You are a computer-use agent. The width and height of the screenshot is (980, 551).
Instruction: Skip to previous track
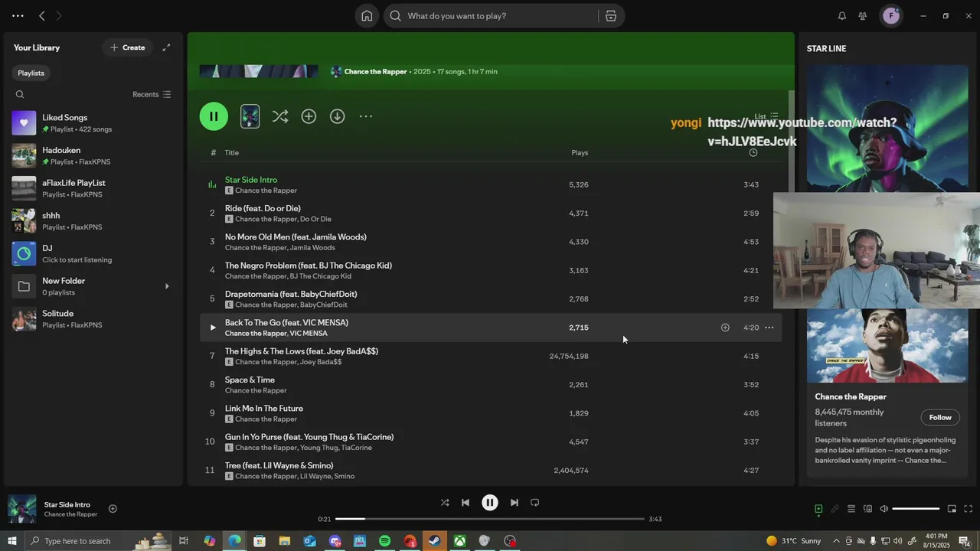click(465, 503)
